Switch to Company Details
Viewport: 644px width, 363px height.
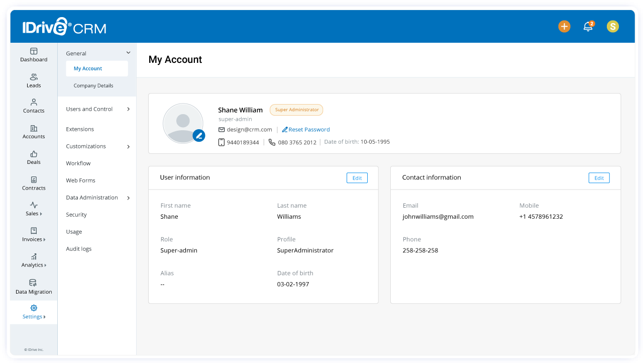pos(93,85)
